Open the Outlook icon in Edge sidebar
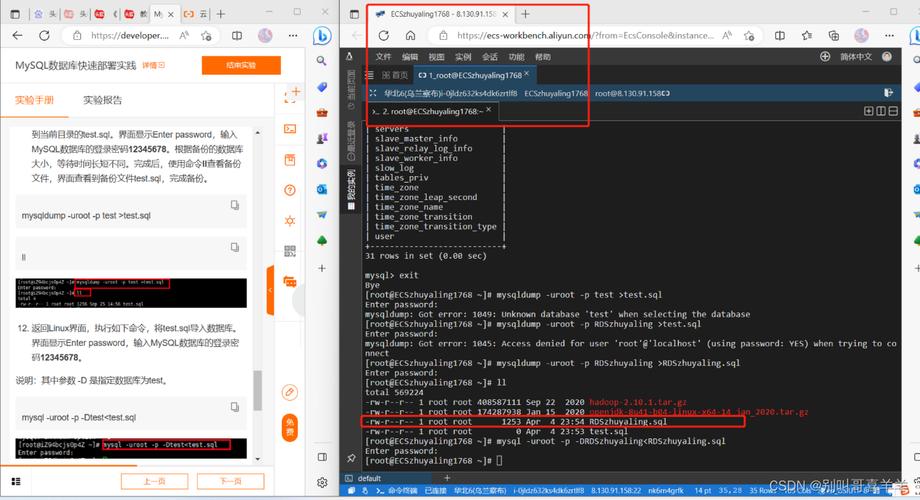Viewport: 920px width, 500px height. [x=322, y=189]
